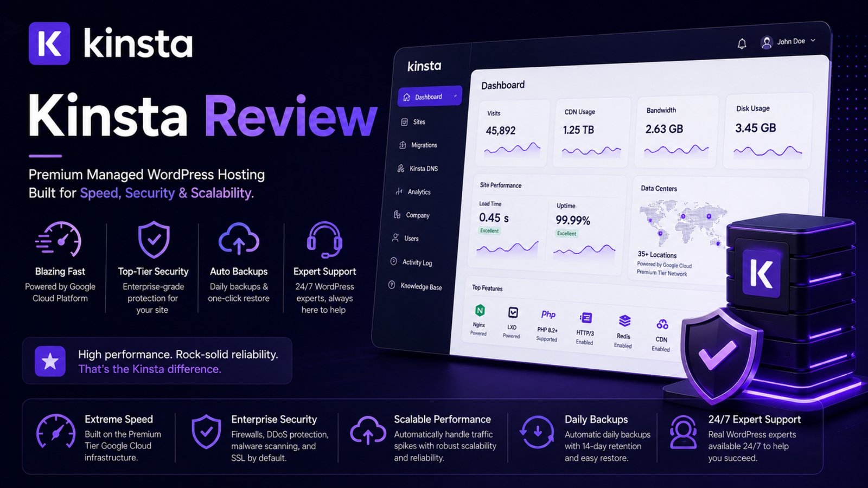Click the cloud icon next to Scalable Performance
Viewport: 868px width, 488px height.
[368, 431]
